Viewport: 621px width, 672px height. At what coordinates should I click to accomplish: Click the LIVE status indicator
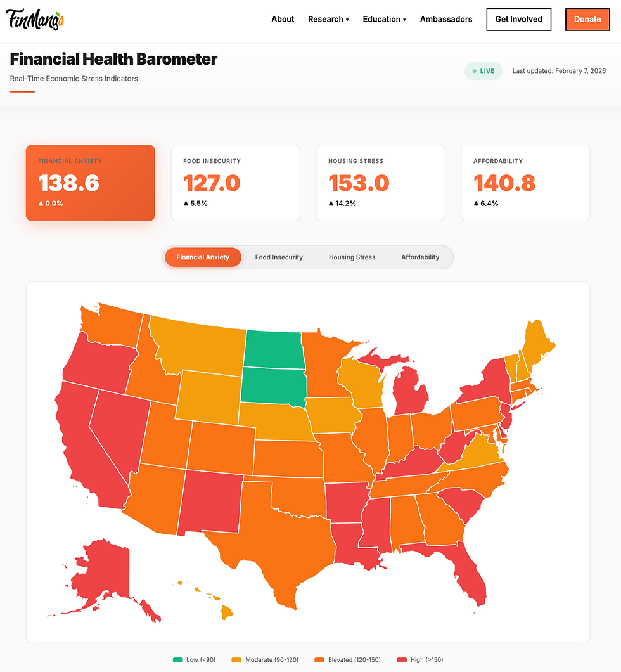pos(483,71)
